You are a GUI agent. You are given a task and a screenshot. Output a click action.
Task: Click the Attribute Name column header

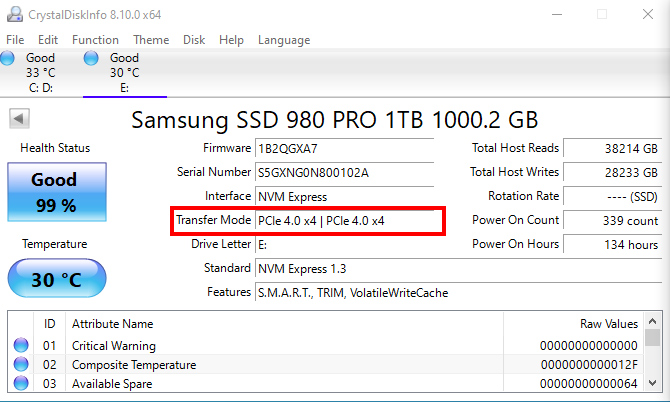[x=113, y=324]
